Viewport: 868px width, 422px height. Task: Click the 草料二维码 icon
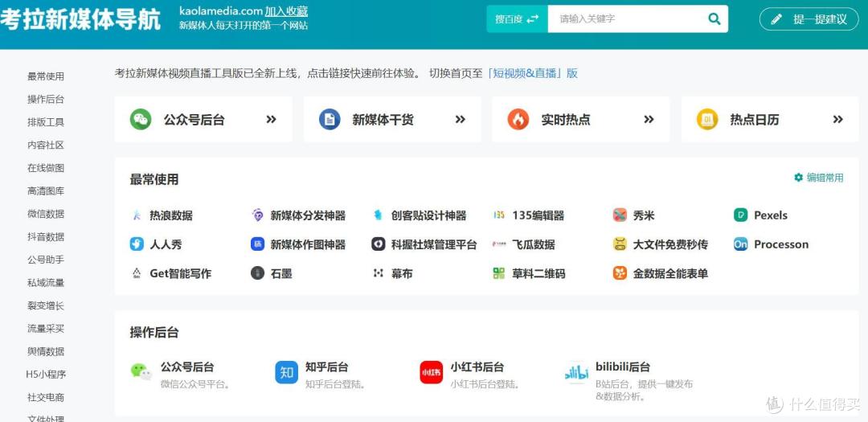(499, 273)
